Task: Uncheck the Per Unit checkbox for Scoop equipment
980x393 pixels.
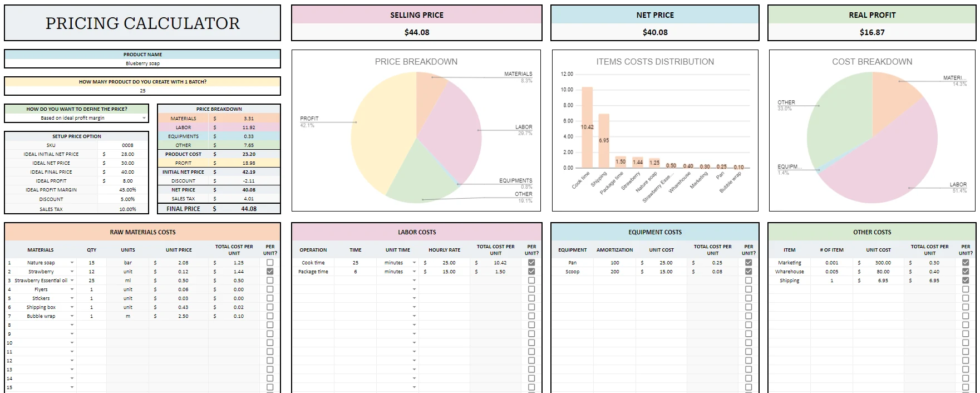Action: pos(748,271)
